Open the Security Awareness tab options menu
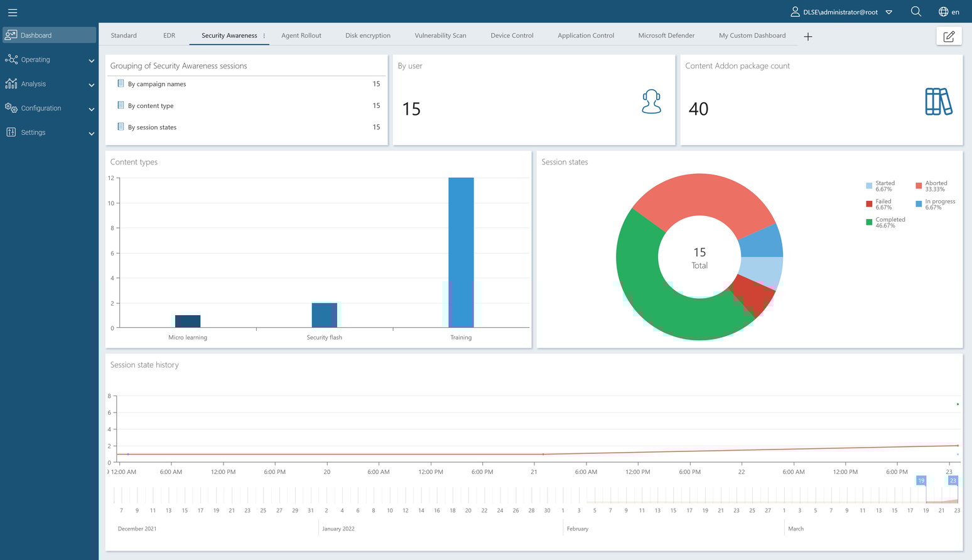 [x=264, y=36]
